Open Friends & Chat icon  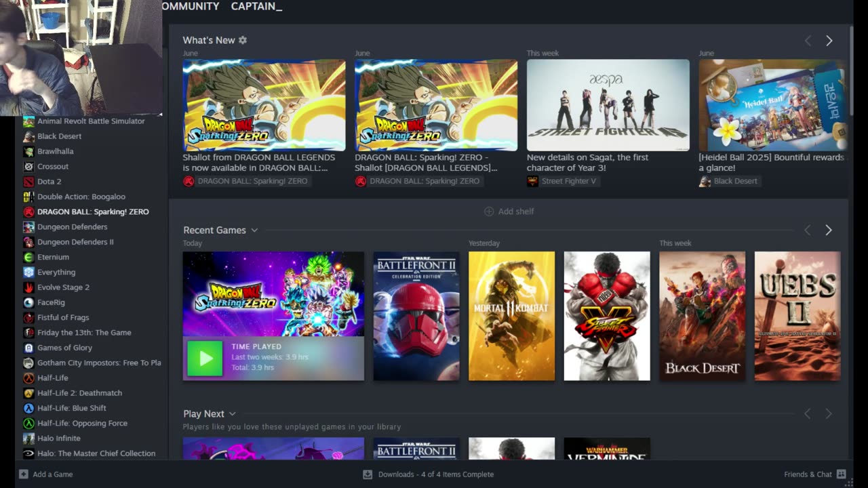point(842,474)
